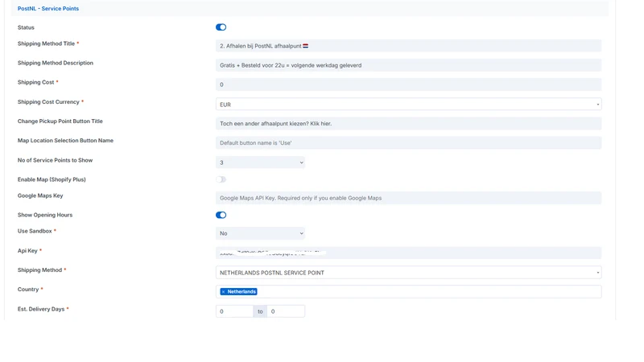
Task: Focus the Change Pickup Point Button Title field
Action: click(408, 124)
